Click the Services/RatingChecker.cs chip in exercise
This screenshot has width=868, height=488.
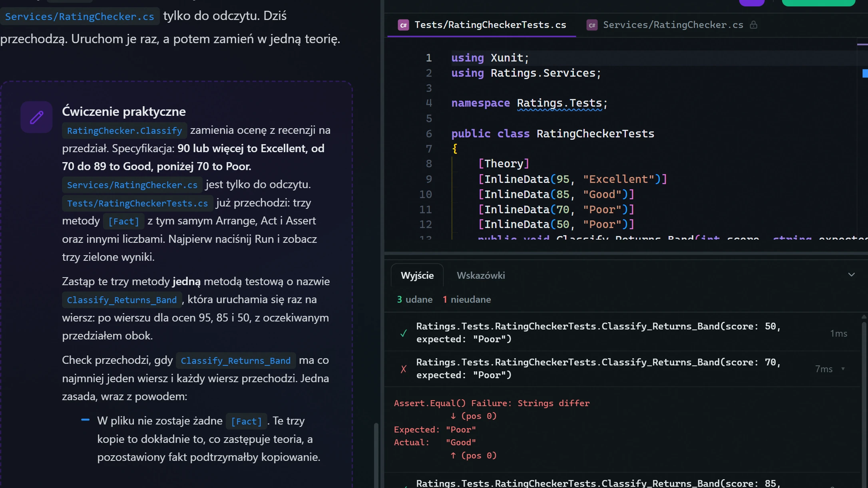132,185
